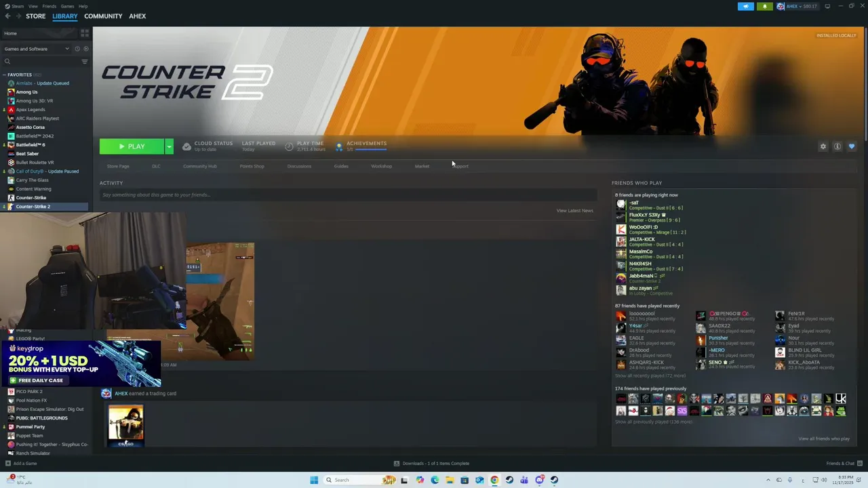Type in 'Say something about this game' field
This screenshot has height=488, width=868.
[x=348, y=195]
